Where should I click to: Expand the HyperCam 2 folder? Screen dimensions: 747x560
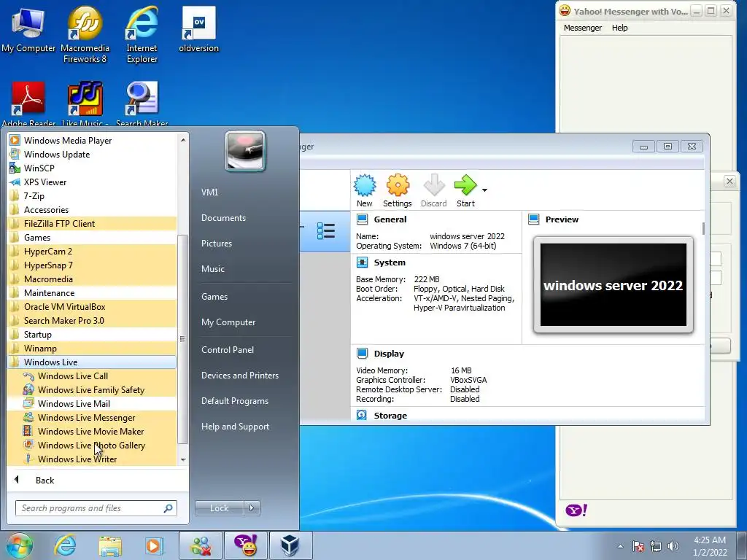pos(92,251)
